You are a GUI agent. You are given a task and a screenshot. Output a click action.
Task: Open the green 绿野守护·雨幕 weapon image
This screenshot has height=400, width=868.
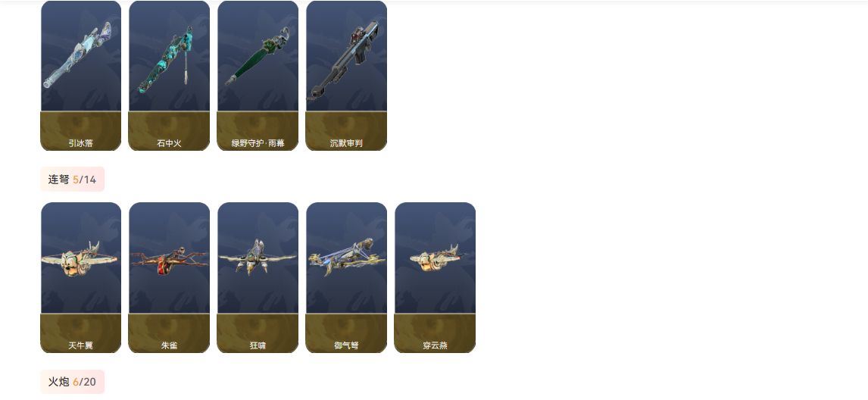pos(258,56)
